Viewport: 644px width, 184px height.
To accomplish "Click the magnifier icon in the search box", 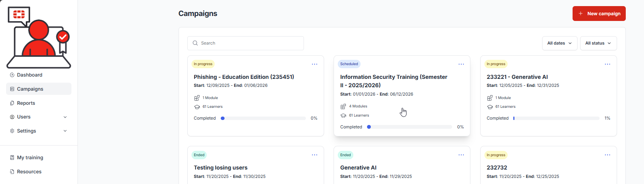I will coord(195,43).
